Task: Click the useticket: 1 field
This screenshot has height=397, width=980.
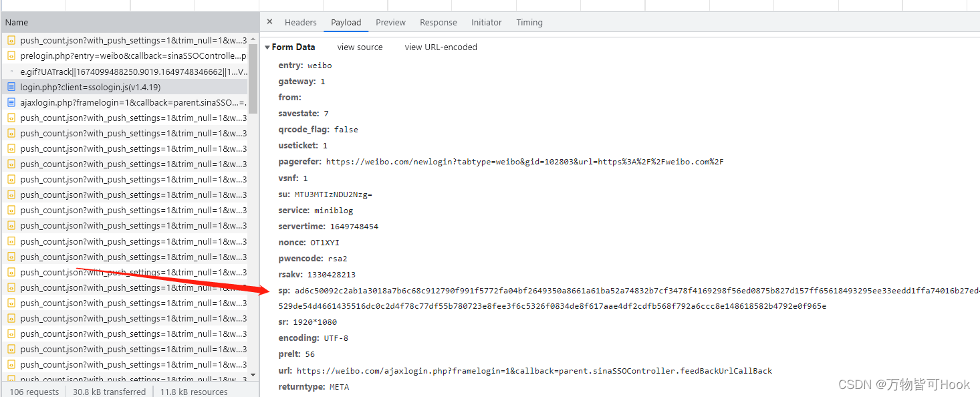Action: pyautogui.click(x=303, y=146)
